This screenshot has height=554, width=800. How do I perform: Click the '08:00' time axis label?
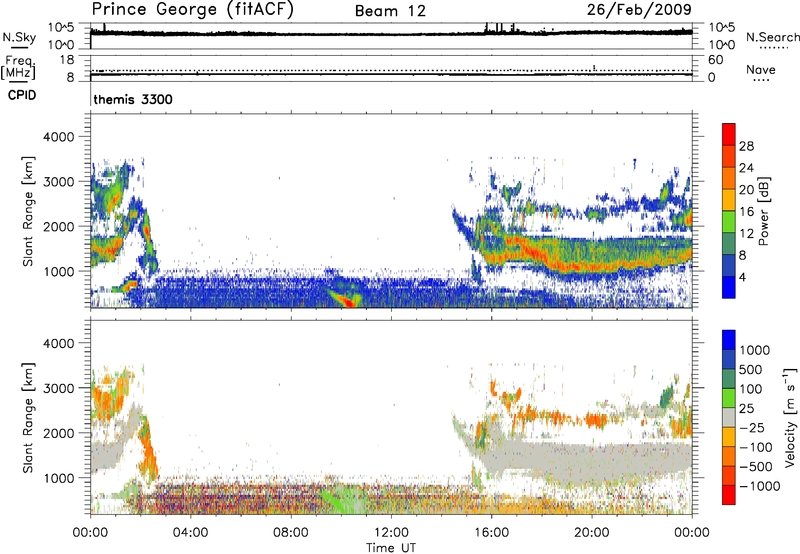290,533
